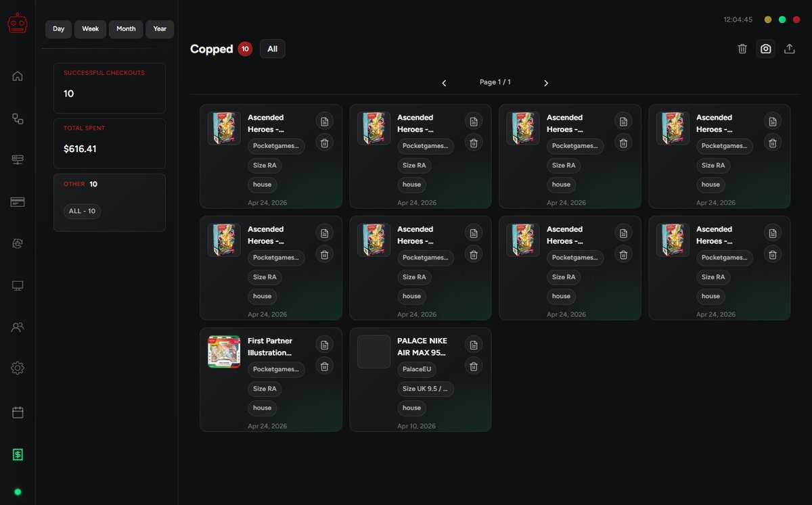Switch to the Week filter tab

click(x=91, y=29)
